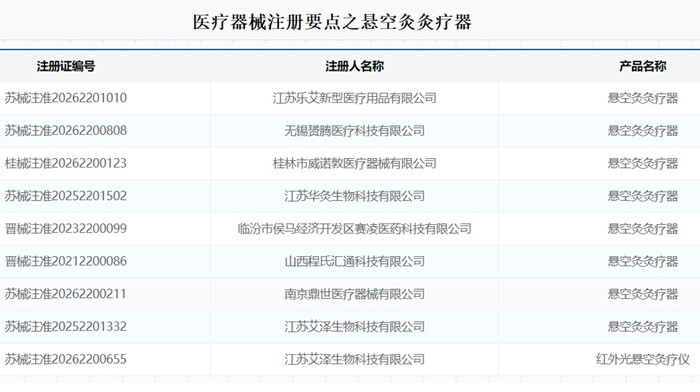Click registrant 无锡赟腾医疗科技有限公司
Image resolution: width=700 pixels, height=392 pixels.
(354, 130)
